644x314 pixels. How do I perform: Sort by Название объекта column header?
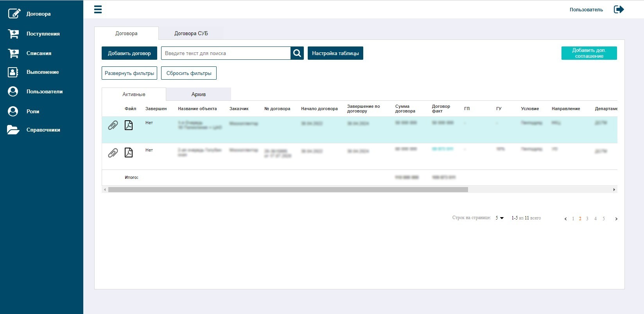pyautogui.click(x=197, y=109)
